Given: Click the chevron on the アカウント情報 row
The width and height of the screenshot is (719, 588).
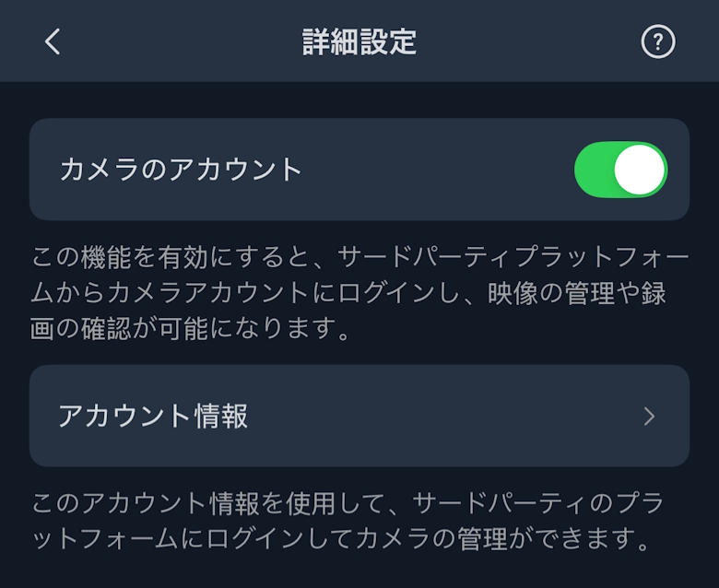Looking at the screenshot, I should 649,417.
